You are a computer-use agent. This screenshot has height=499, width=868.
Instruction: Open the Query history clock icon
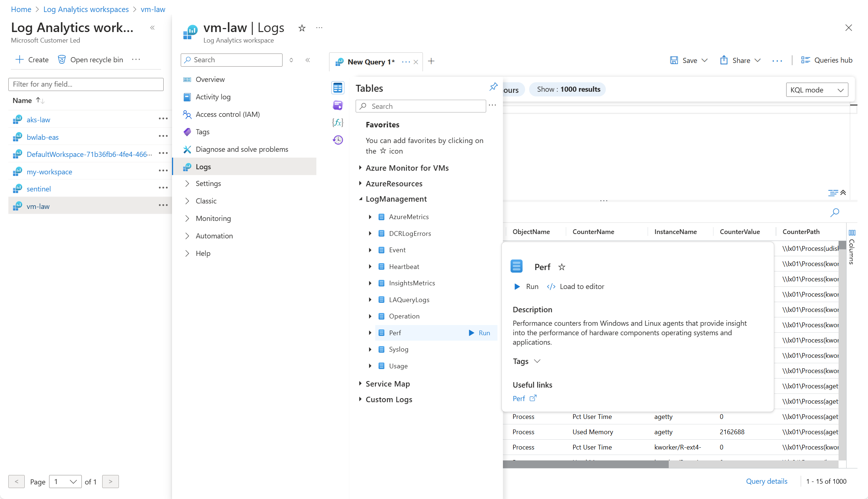pyautogui.click(x=337, y=140)
